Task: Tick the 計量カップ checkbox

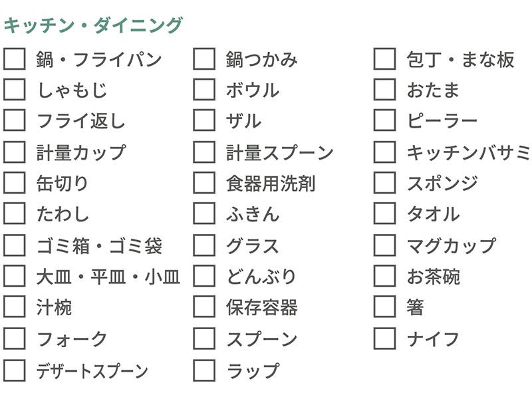Action: (x=15, y=152)
